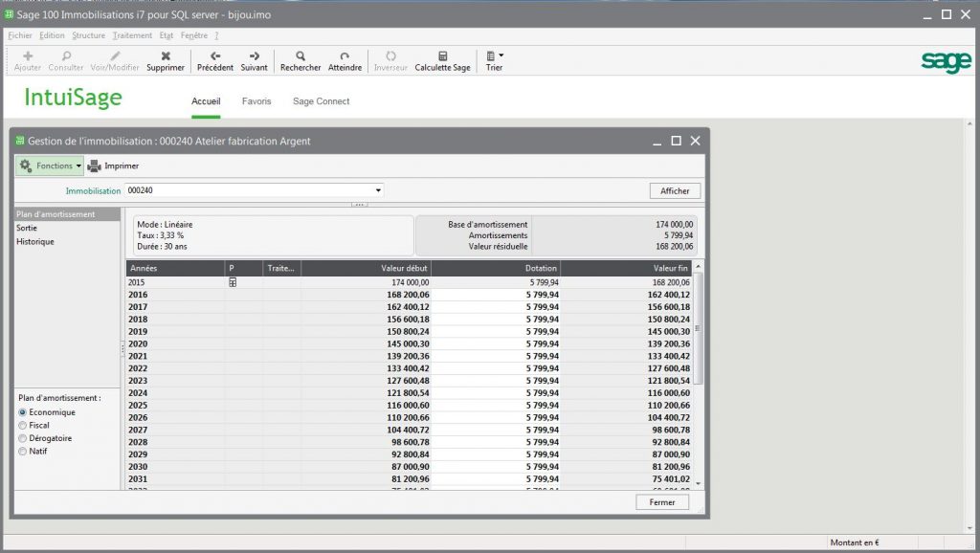Expand the Trier dropdown arrow
This screenshot has width=980, height=553.
501,55
